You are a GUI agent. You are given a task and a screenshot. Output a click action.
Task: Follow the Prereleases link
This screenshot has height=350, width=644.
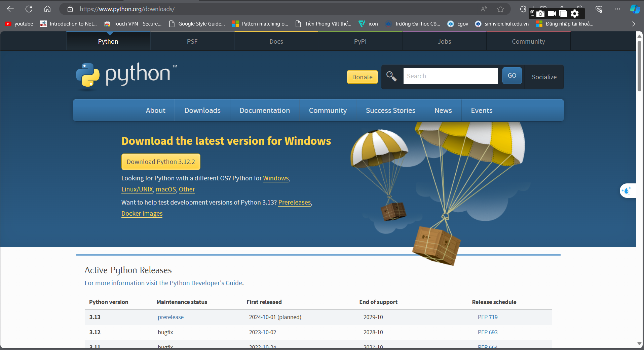295,203
